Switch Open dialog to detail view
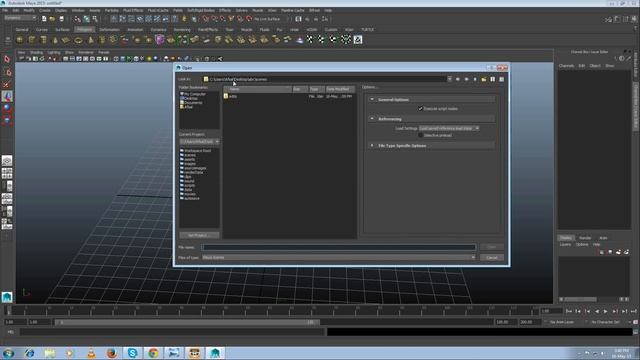640x360 pixels. tap(502, 79)
